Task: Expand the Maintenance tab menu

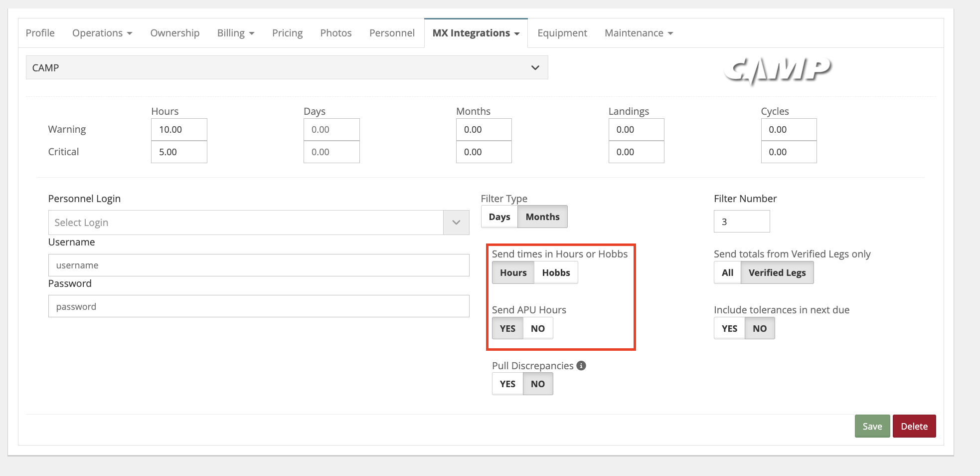Action: point(639,33)
